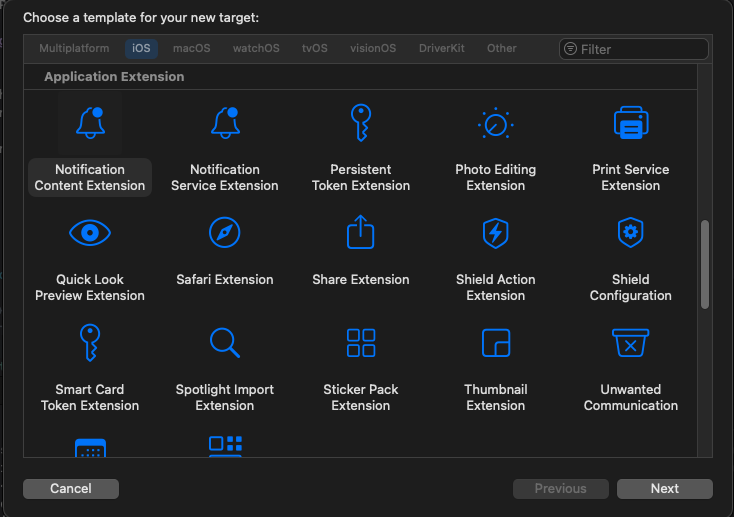Image resolution: width=734 pixels, height=517 pixels.
Task: Click the "Persistent Token Extension" label
Action: click(x=361, y=177)
